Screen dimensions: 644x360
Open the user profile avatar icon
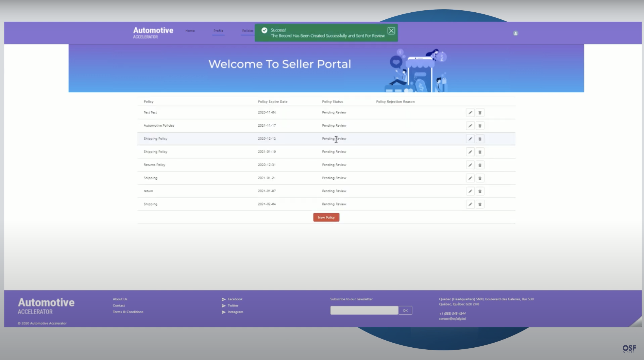click(x=515, y=33)
